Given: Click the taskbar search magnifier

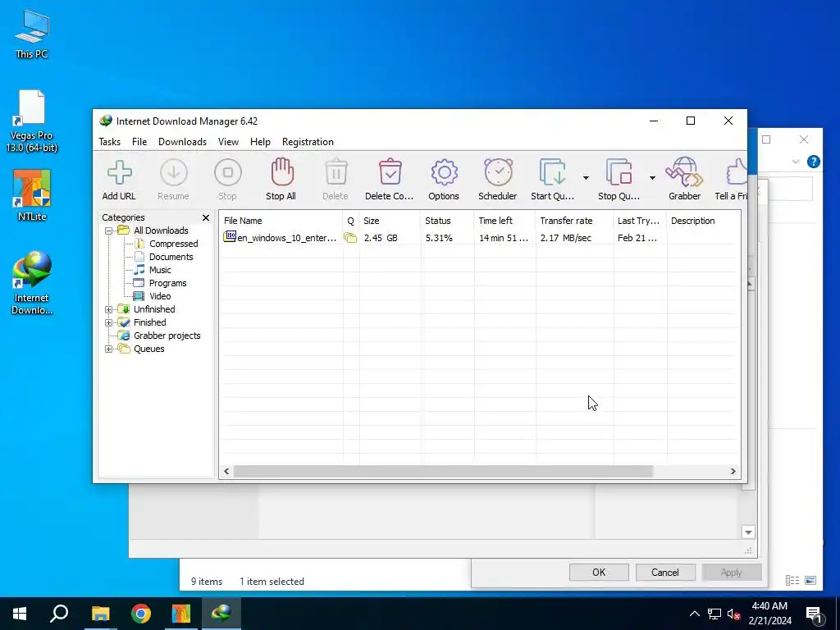Looking at the screenshot, I should pos(59,614).
